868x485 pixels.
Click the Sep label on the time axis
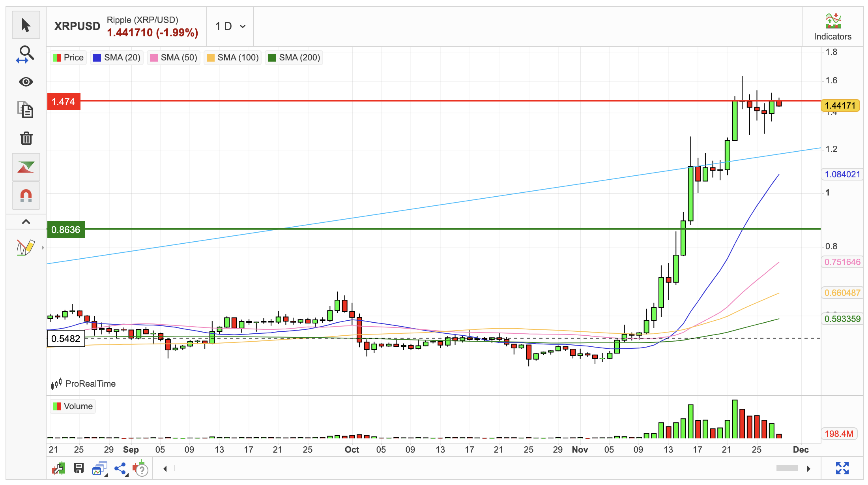(131, 449)
